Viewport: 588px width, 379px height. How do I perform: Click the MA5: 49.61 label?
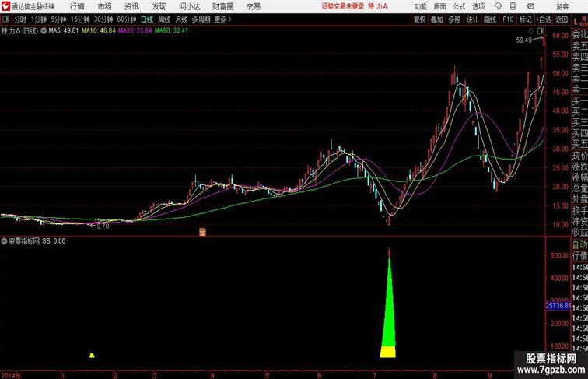(x=64, y=31)
